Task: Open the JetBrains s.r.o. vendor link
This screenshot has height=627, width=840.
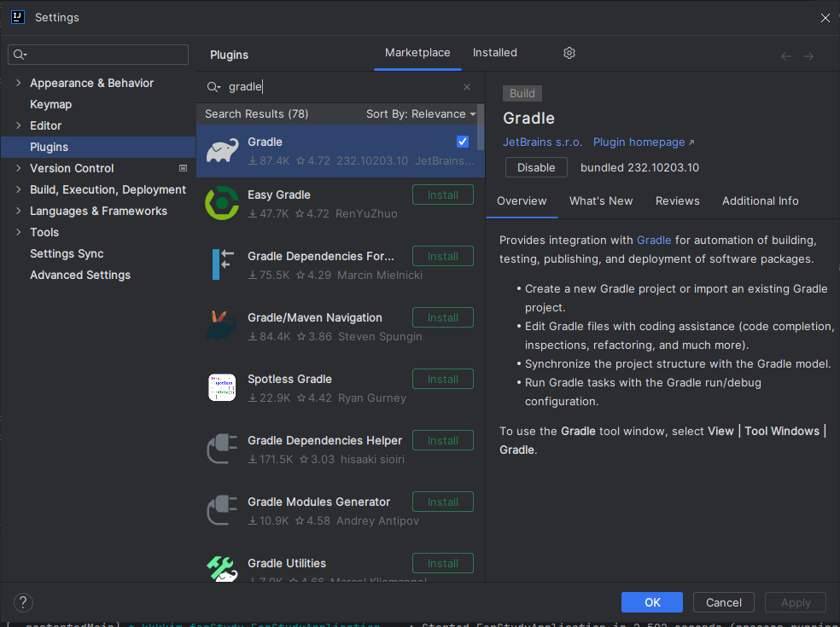Action: [x=542, y=142]
